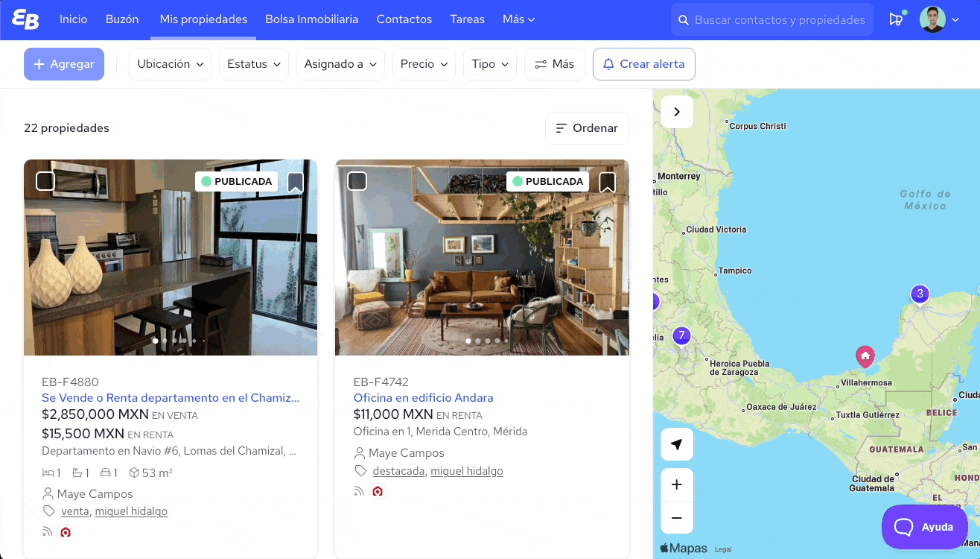
Task: Open the Estatus filter dropdown
Action: pos(254,64)
